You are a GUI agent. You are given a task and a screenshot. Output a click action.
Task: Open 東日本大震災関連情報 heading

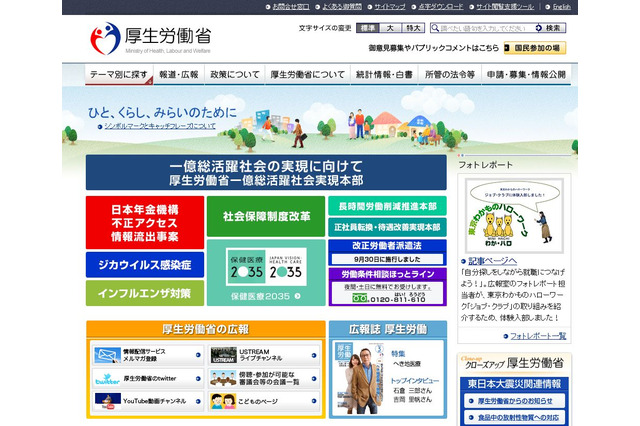[x=514, y=384]
